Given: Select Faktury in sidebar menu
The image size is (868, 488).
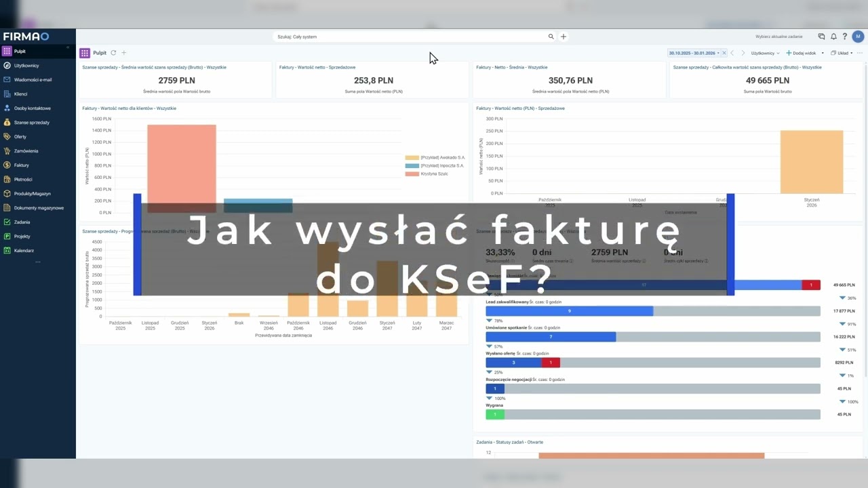Looking at the screenshot, I should coord(22,165).
